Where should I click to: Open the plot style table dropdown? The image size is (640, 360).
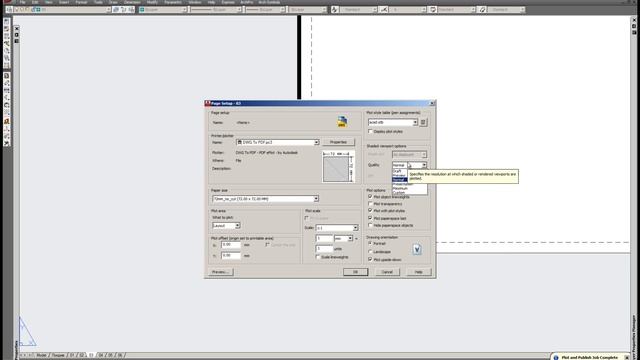click(x=415, y=122)
